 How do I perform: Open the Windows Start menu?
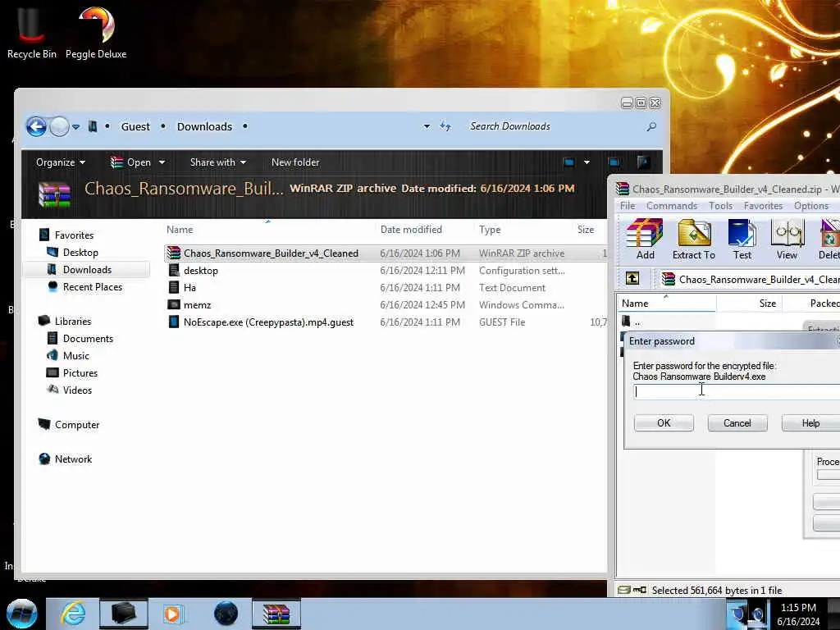pyautogui.click(x=21, y=614)
